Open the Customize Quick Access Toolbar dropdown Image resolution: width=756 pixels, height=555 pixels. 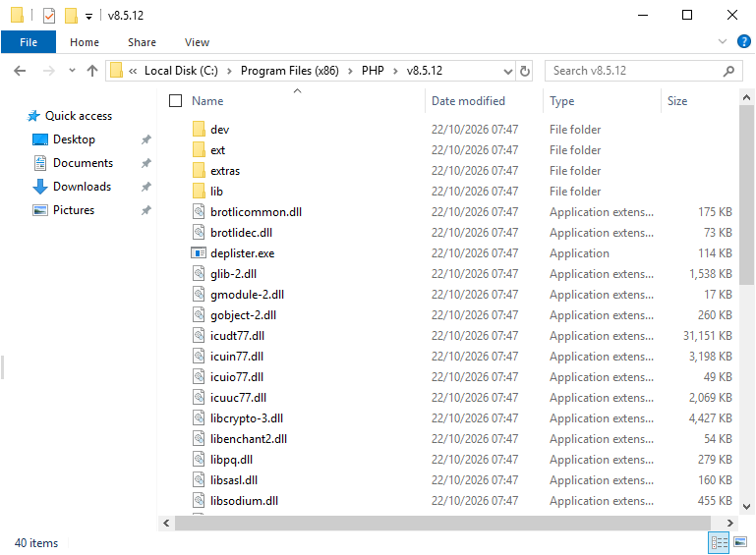point(88,17)
